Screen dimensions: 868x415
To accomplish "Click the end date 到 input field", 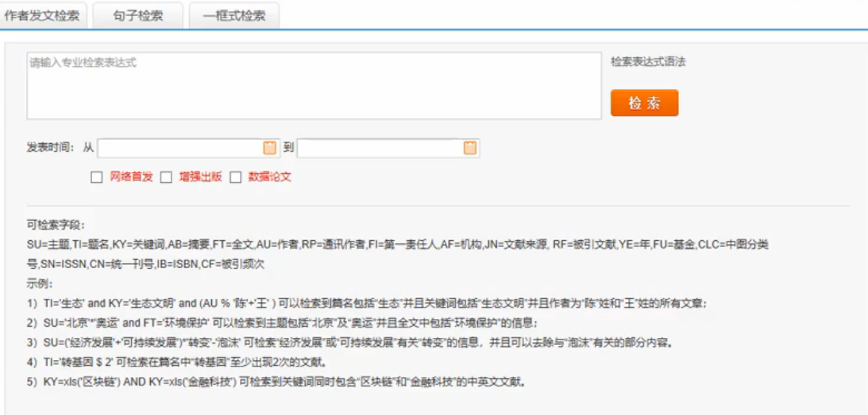I will pyautogui.click(x=388, y=148).
